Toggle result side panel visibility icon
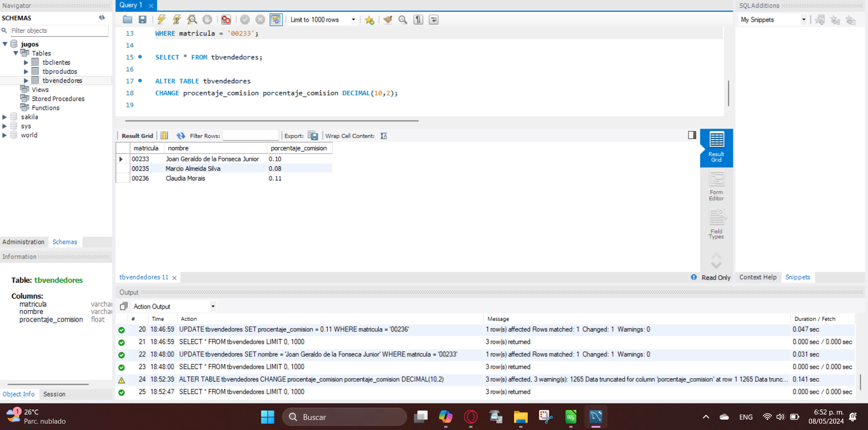The image size is (868, 430). 692,135
